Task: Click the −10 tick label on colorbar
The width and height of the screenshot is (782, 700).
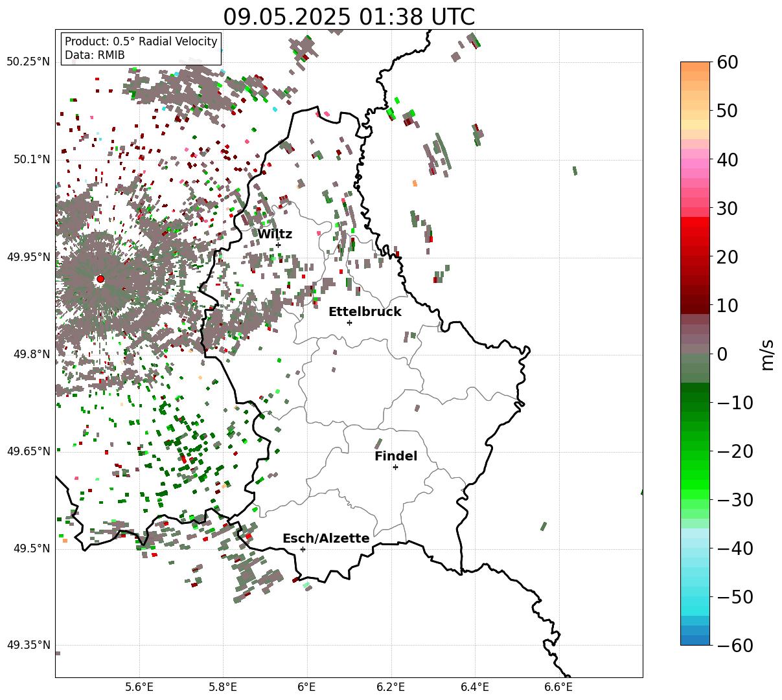Action: [734, 403]
